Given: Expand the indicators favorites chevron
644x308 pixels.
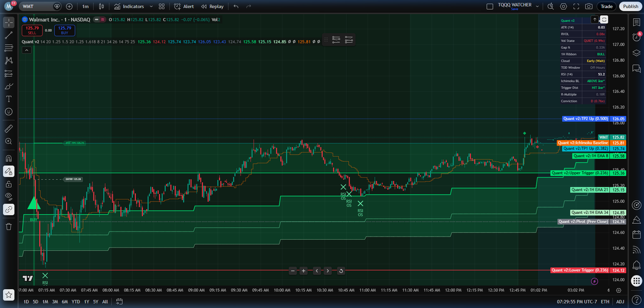Looking at the screenshot, I should [x=151, y=6].
